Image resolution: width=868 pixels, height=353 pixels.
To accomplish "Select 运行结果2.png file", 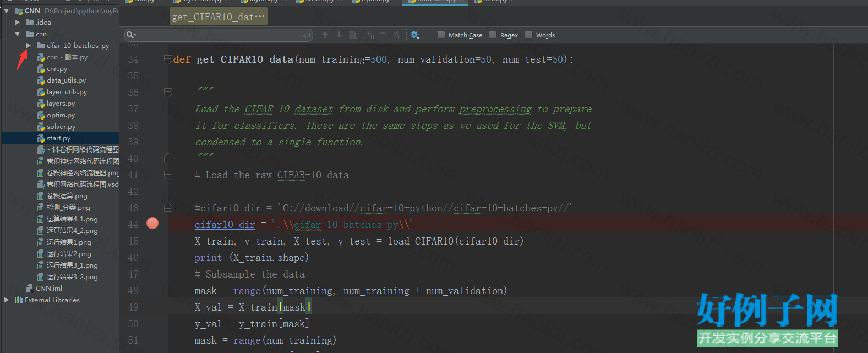I will pyautogui.click(x=69, y=254).
